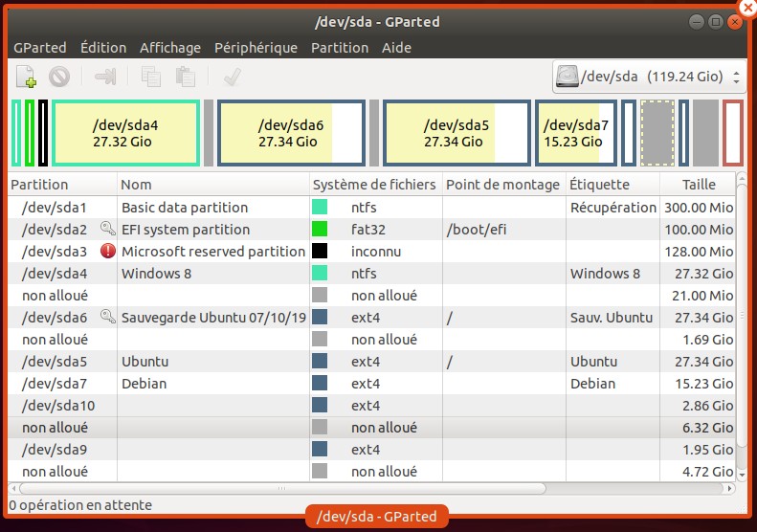Click the 0 opération en attente status text
This screenshot has width=757, height=532.
point(80,505)
